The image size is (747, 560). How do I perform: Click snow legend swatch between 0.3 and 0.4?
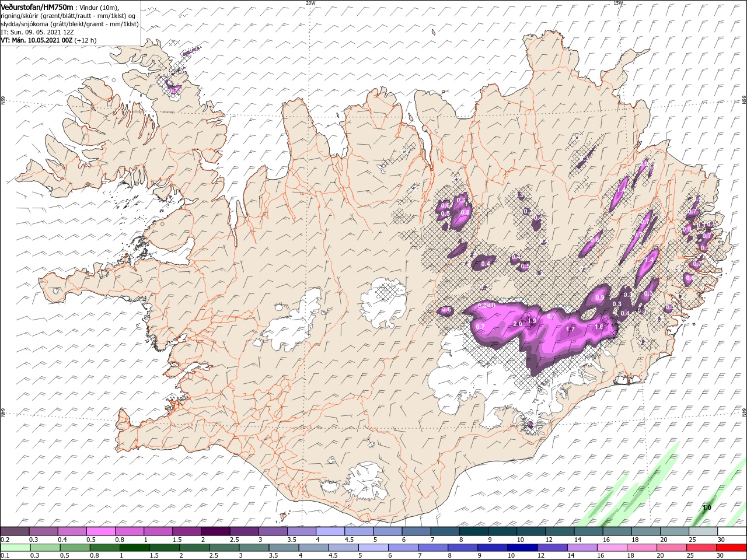(44, 531)
